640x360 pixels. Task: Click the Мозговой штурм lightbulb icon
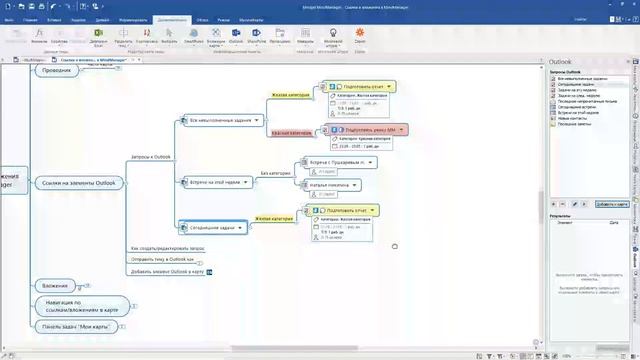333,33
